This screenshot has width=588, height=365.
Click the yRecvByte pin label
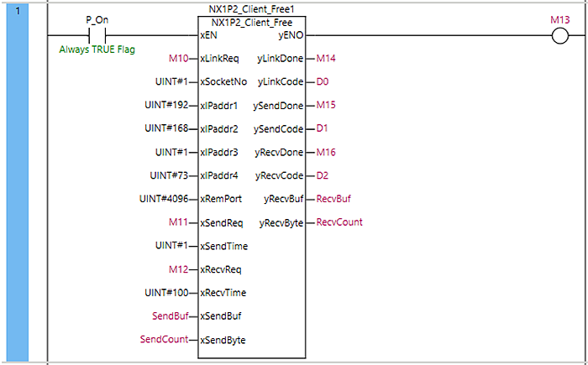pyautogui.click(x=281, y=223)
